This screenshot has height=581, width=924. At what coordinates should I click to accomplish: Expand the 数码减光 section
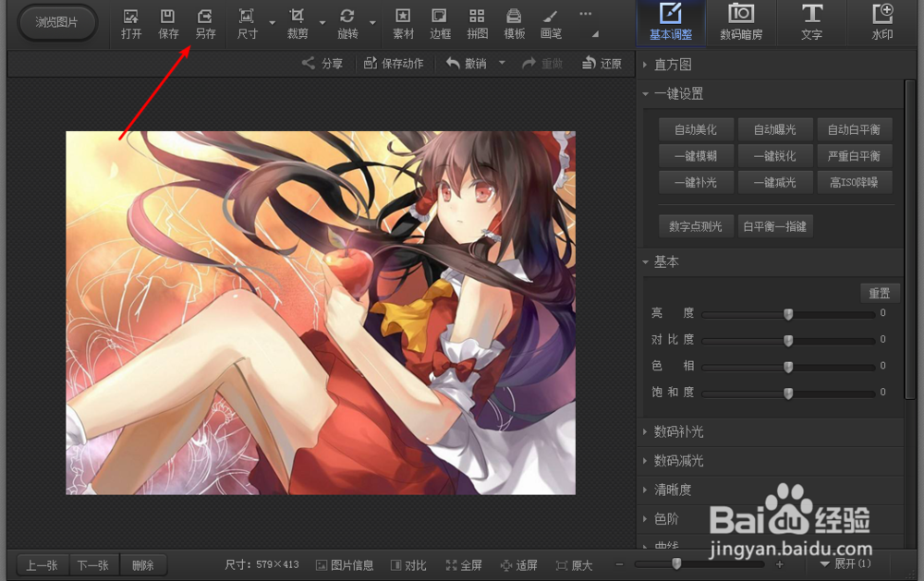click(678, 461)
